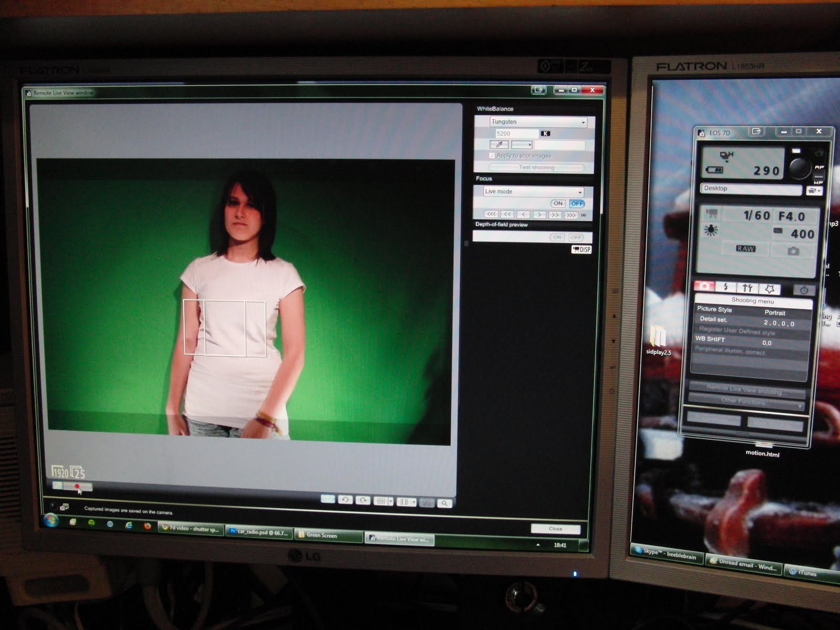Show hidden system tray icons arrow

538,545
